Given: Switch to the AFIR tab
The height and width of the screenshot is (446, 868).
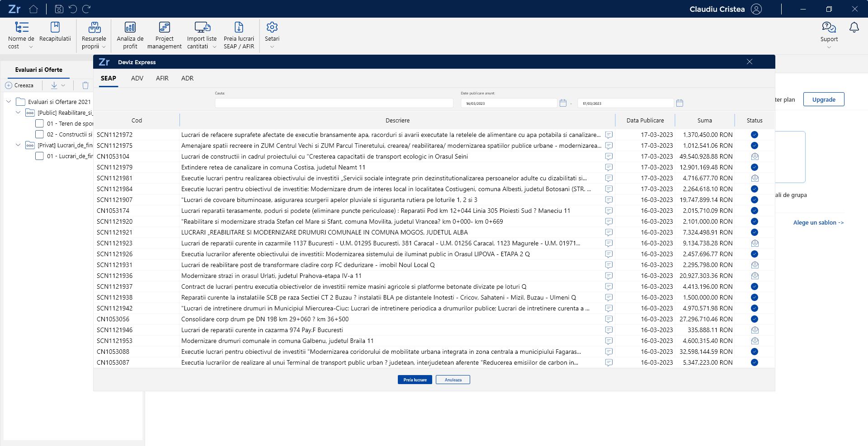Looking at the screenshot, I should [x=162, y=78].
